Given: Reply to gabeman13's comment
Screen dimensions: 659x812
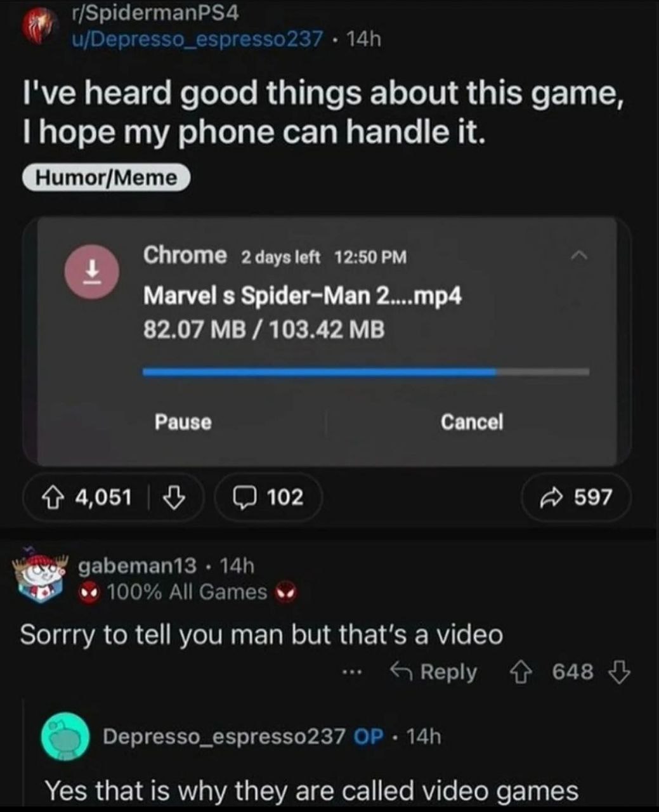Looking at the screenshot, I should [x=433, y=671].
